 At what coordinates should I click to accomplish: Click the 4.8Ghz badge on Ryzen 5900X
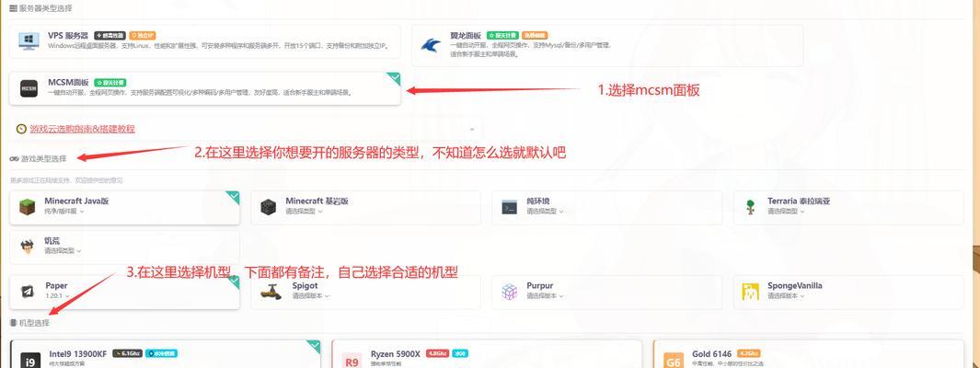[437, 353]
